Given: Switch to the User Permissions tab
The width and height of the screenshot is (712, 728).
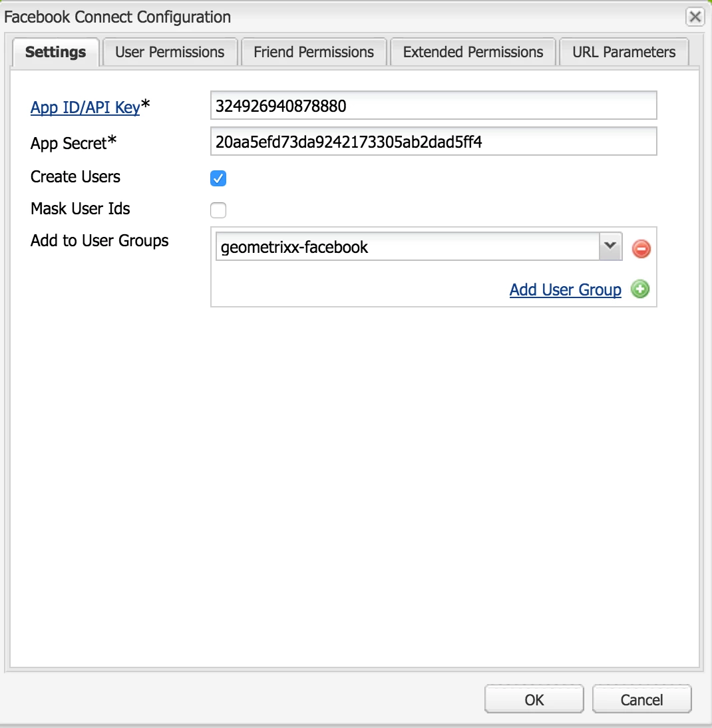Looking at the screenshot, I should click(x=170, y=52).
